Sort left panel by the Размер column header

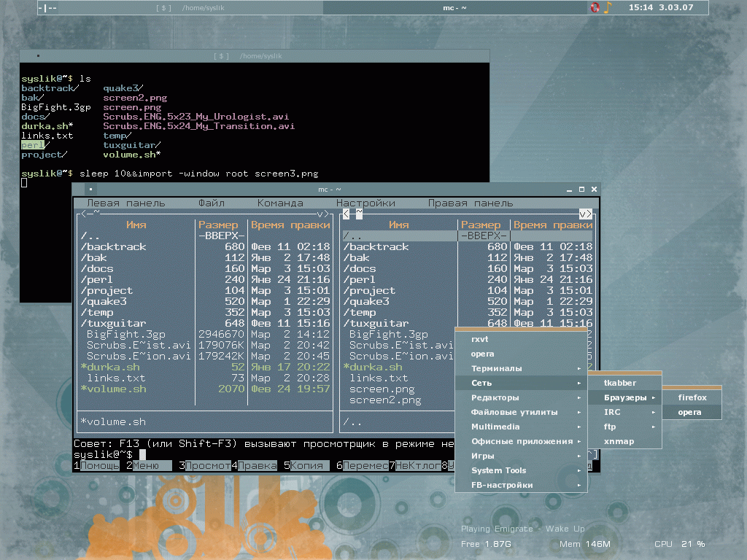pos(218,225)
